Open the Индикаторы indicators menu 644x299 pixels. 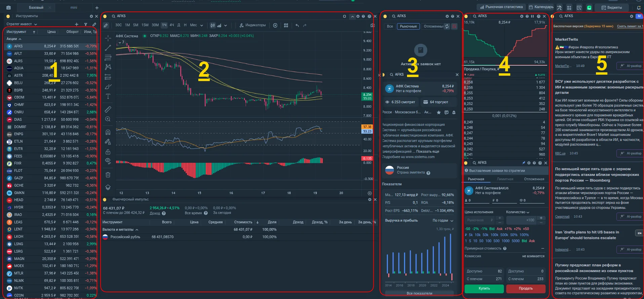click(x=252, y=25)
